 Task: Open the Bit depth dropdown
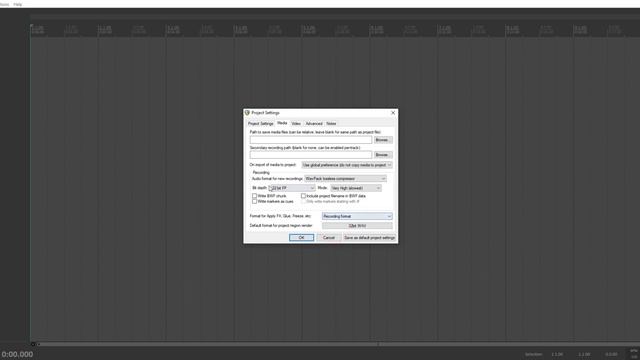[292, 188]
